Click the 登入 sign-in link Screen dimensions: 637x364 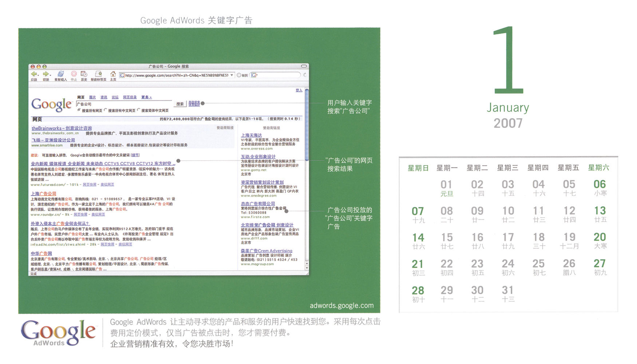coord(299,90)
